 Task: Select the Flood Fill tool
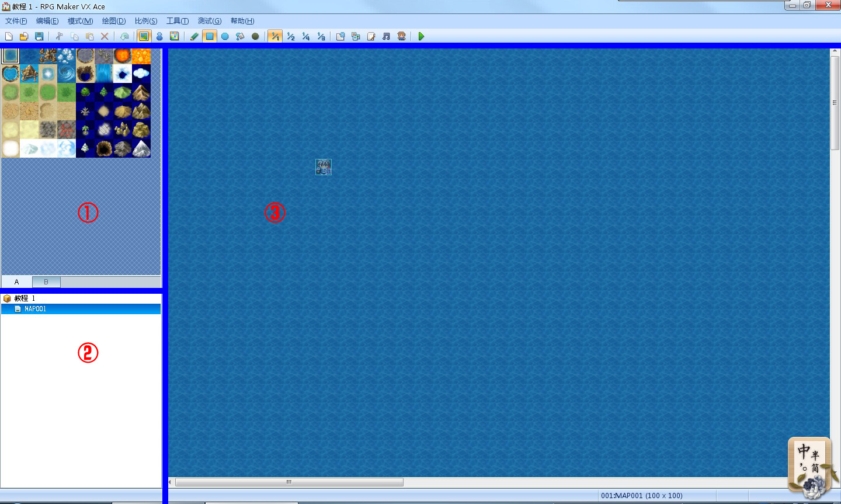click(x=240, y=36)
